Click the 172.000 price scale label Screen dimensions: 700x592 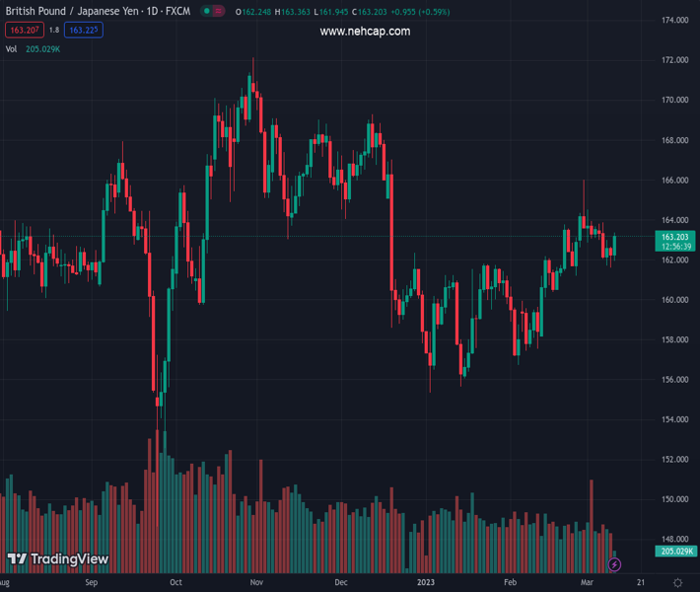(674, 60)
